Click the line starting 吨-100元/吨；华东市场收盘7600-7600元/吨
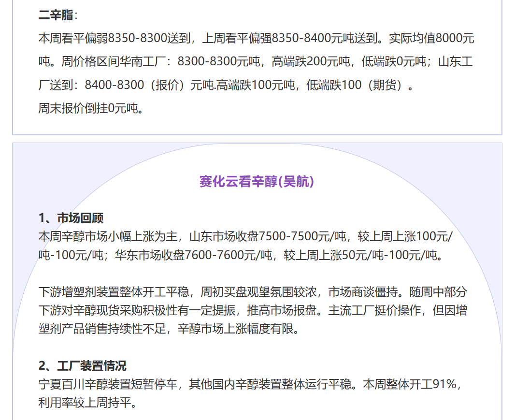This screenshot has height=420, width=515. pyautogui.click(x=241, y=255)
